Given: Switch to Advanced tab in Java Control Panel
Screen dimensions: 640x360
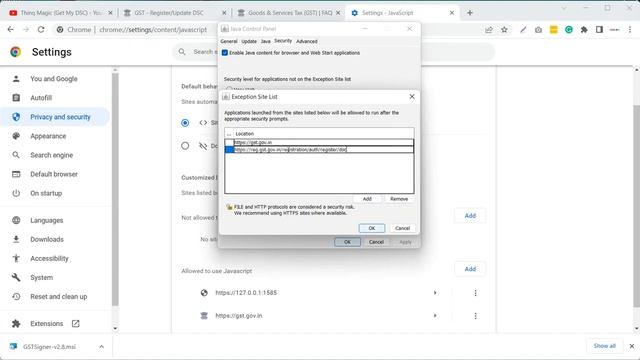Looking at the screenshot, I should click(x=307, y=41).
